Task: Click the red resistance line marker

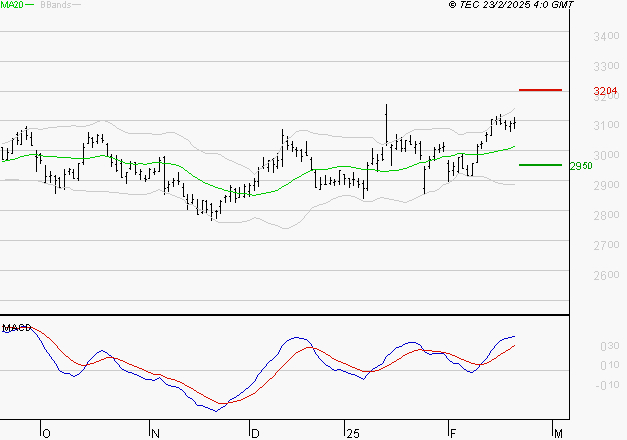Action: pos(540,90)
